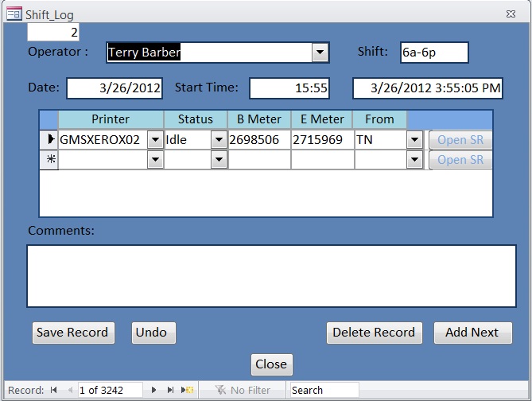The width and height of the screenshot is (532, 401).
Task: Jump to last record icon
Action: pyautogui.click(x=170, y=390)
